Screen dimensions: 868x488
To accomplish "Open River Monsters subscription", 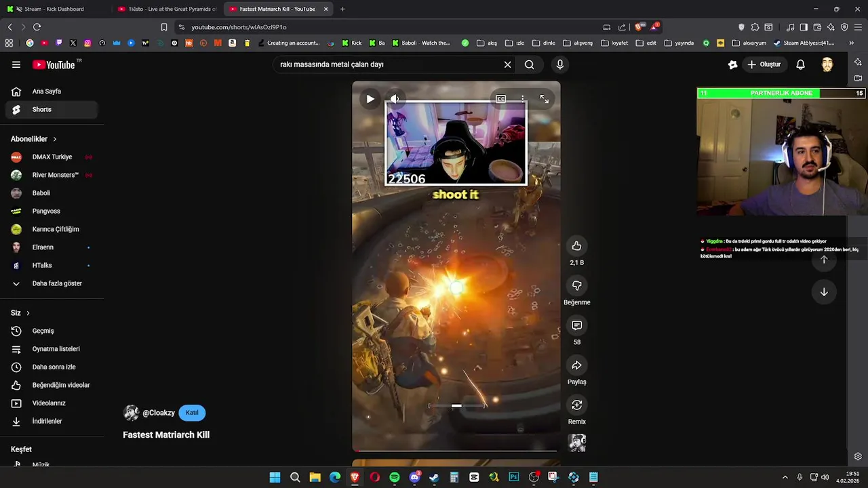I will coord(52,175).
